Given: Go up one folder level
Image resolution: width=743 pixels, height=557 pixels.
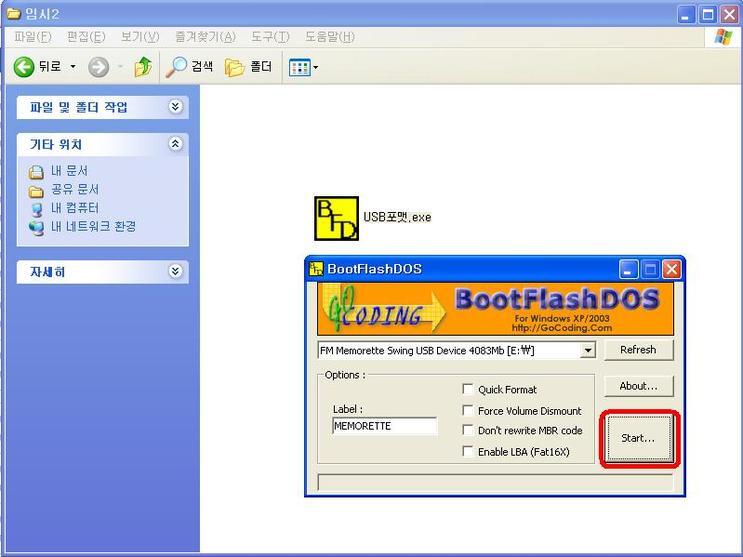Looking at the screenshot, I should [x=143, y=67].
